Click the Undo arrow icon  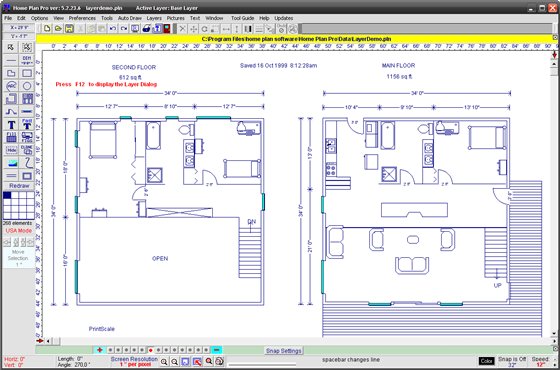[x=113, y=29]
